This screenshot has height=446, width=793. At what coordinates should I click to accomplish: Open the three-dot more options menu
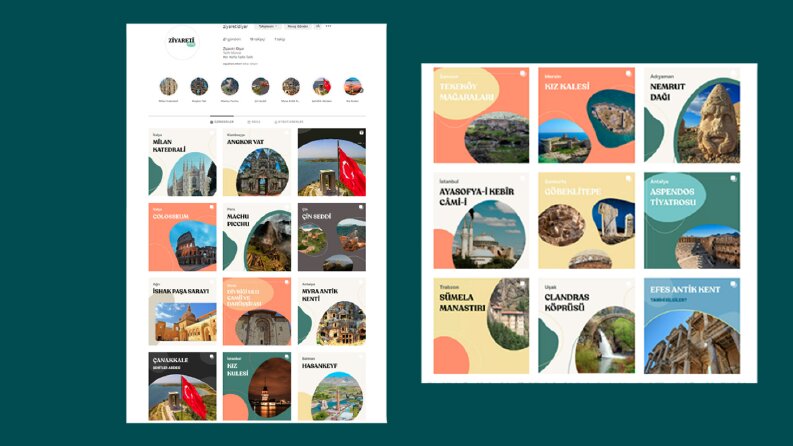click(328, 26)
